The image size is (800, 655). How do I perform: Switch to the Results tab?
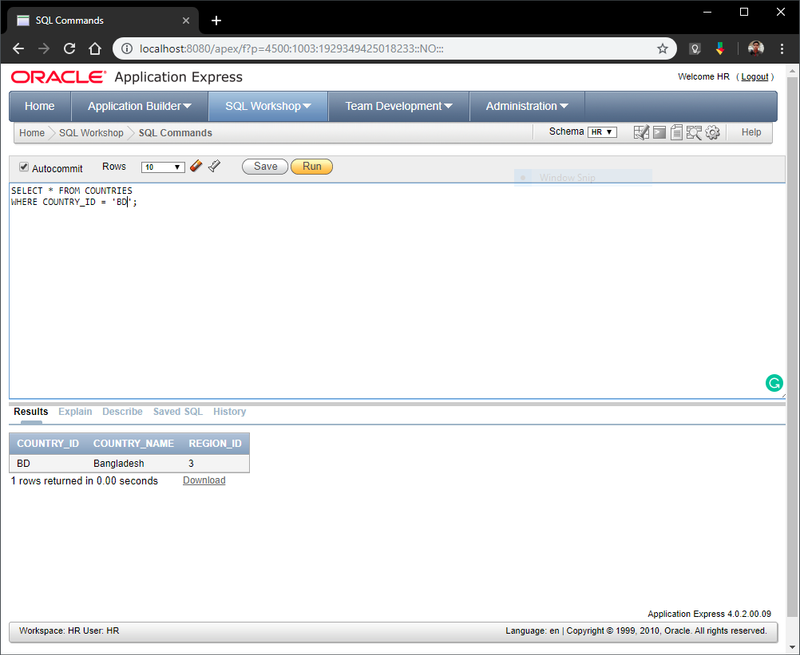[x=31, y=412]
